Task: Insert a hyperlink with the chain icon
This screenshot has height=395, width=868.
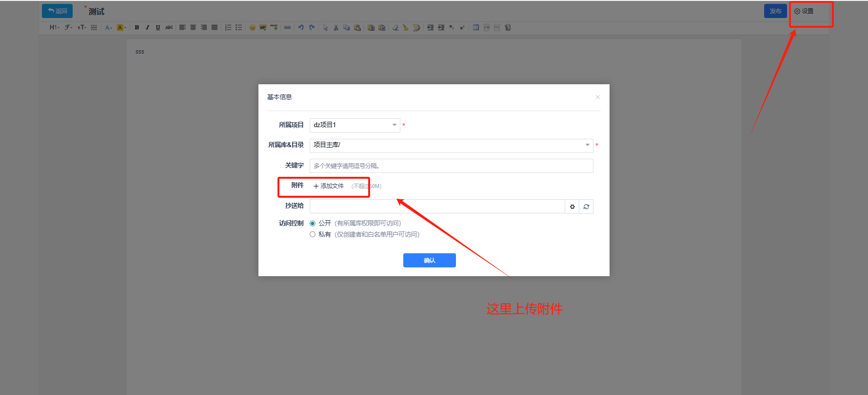Action: coord(288,28)
